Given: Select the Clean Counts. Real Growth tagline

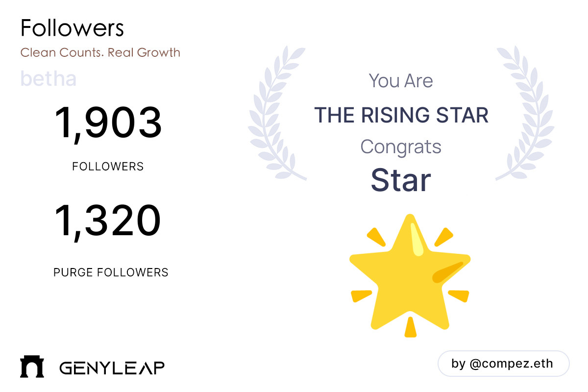Looking at the screenshot, I should point(100,52).
